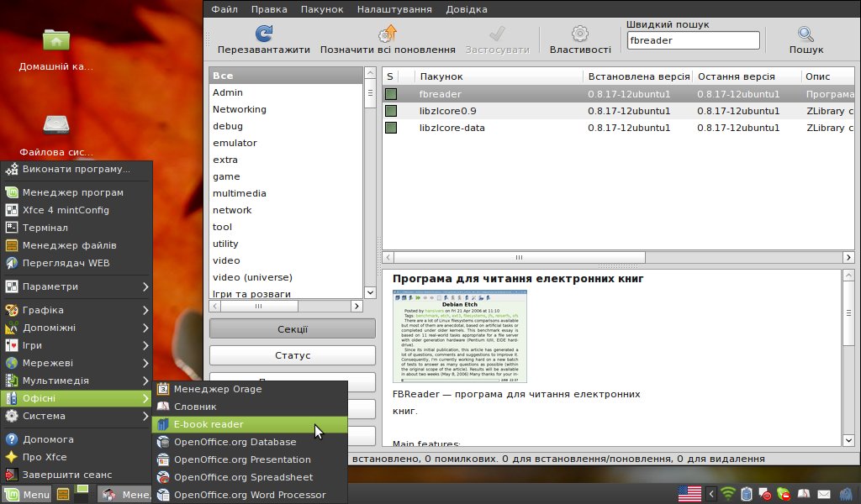
Task: Click file manager launcher beside Menu button
Action: click(x=63, y=494)
